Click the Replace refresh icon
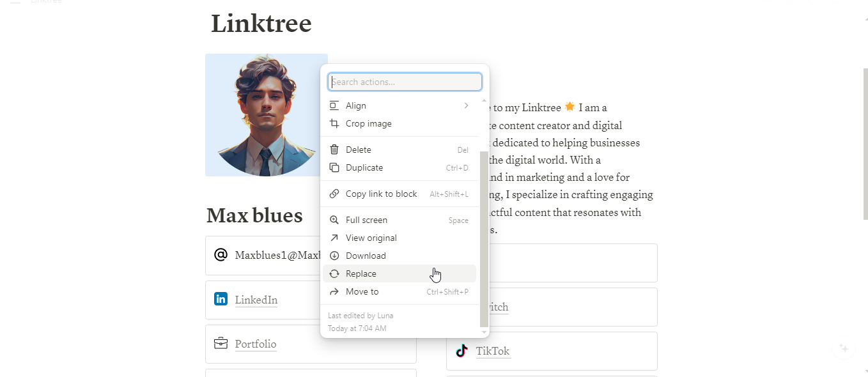The image size is (868, 377). (x=334, y=273)
